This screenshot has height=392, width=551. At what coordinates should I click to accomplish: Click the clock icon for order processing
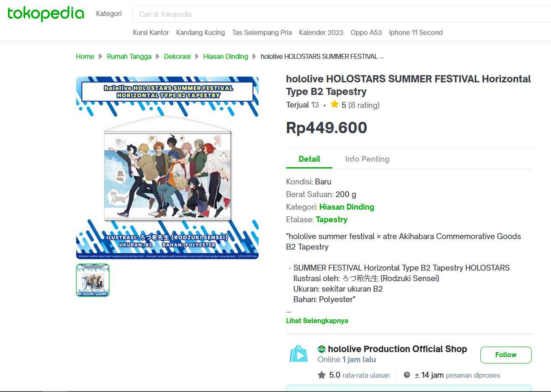point(407,375)
